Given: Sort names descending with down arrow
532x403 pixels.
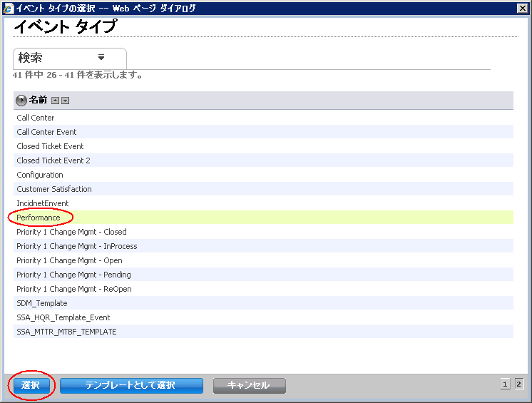Looking at the screenshot, I should (66, 101).
